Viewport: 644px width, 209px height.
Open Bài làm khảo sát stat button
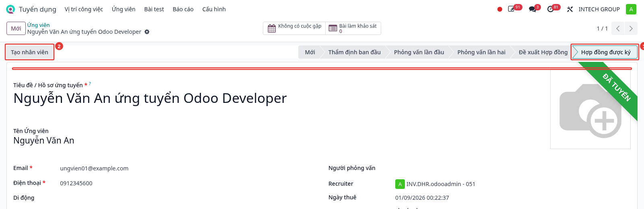click(x=353, y=29)
